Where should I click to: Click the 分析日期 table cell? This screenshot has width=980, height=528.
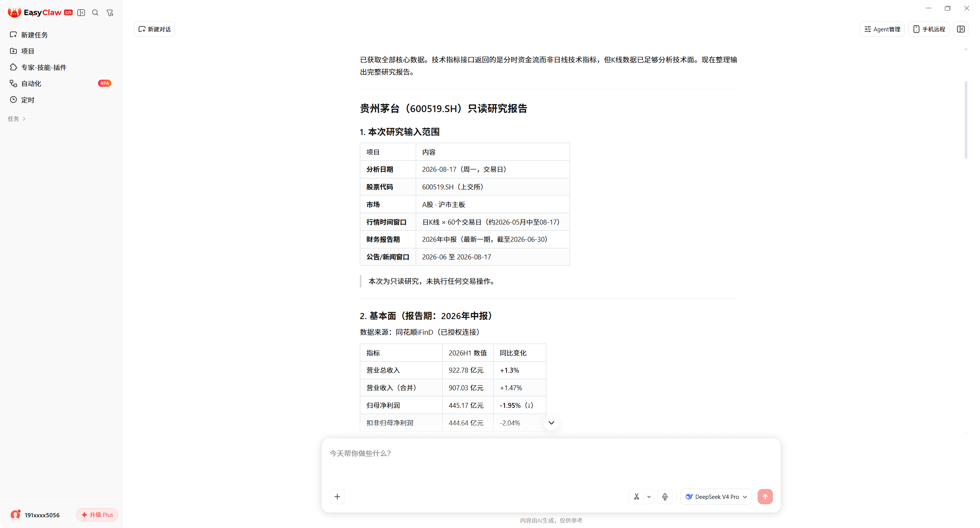(388, 169)
